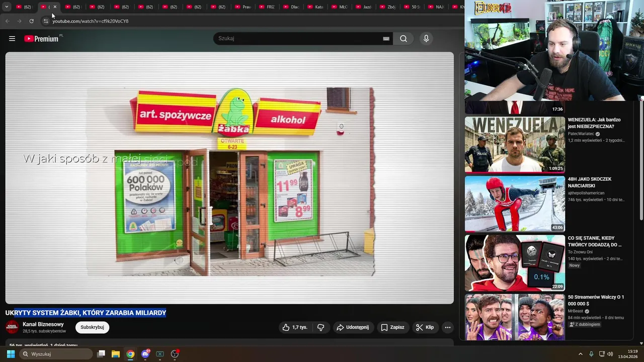This screenshot has height=362, width=644.
Task: Close the active browser tab
Action: click(55, 7)
